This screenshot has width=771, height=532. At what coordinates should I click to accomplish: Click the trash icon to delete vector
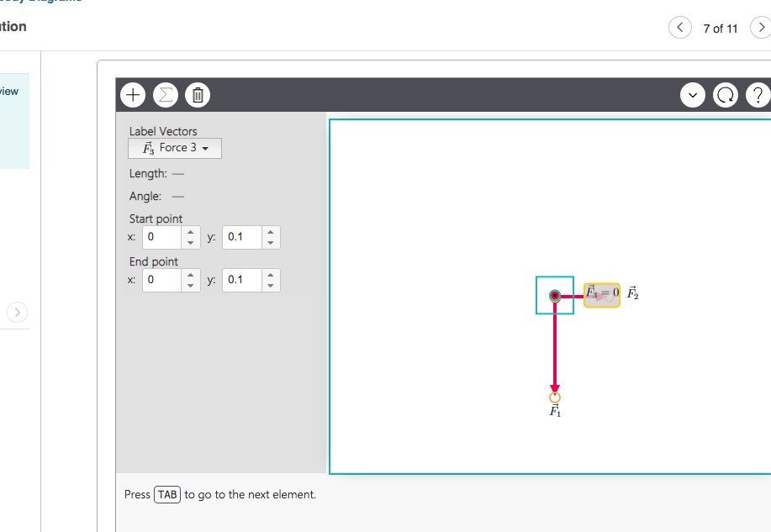(x=197, y=94)
